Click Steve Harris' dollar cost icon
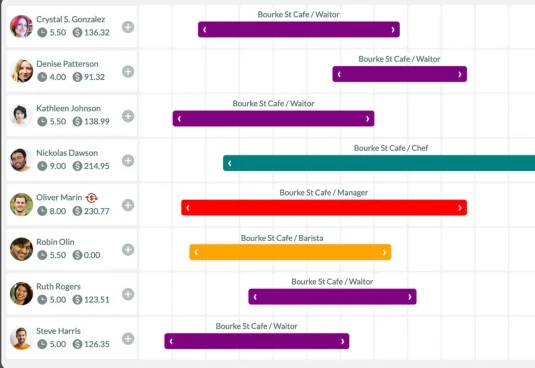The width and height of the screenshot is (535, 368). (77, 344)
